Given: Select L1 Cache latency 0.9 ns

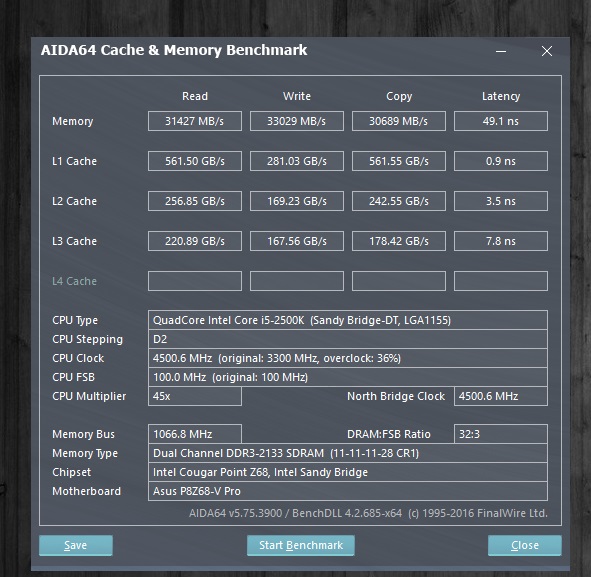Looking at the screenshot, I should click(x=501, y=161).
